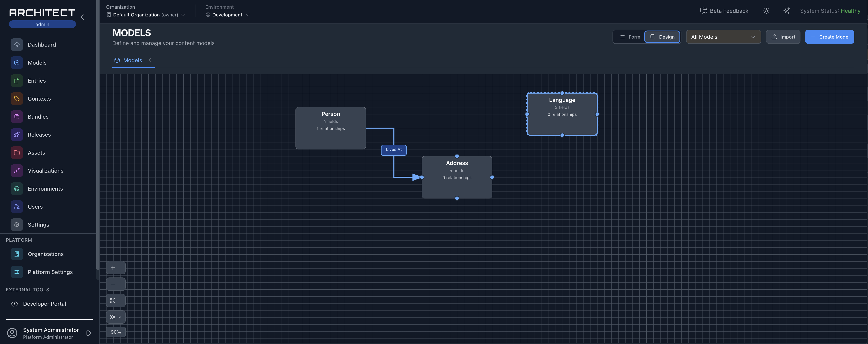868x344 pixels.
Task: Click the Address node bottom connection handle
Action: pos(457,198)
